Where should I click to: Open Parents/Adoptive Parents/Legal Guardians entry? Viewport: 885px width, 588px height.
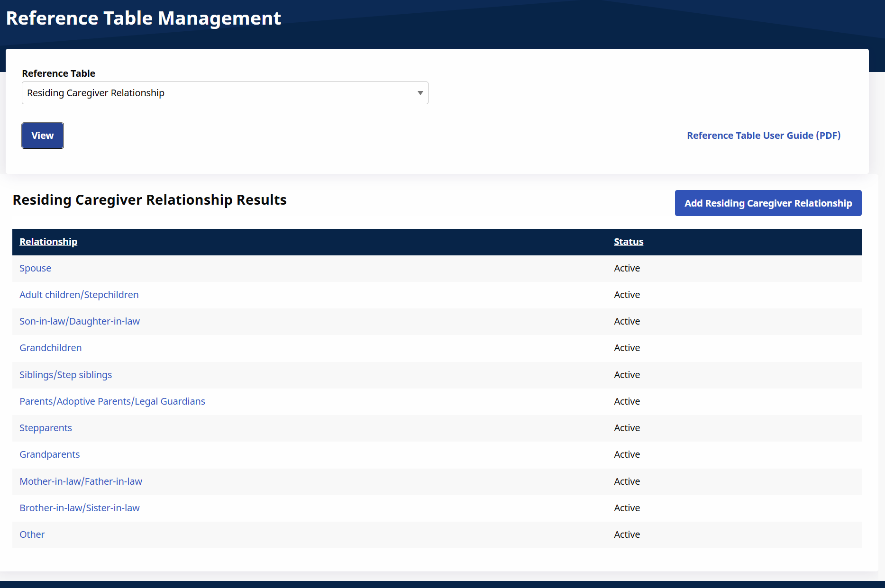click(x=112, y=401)
